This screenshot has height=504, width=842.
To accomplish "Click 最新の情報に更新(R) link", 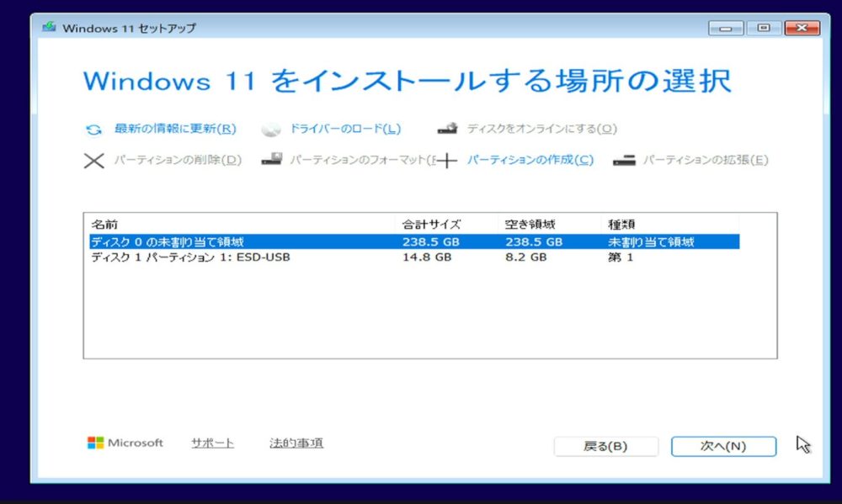I will pyautogui.click(x=175, y=129).
